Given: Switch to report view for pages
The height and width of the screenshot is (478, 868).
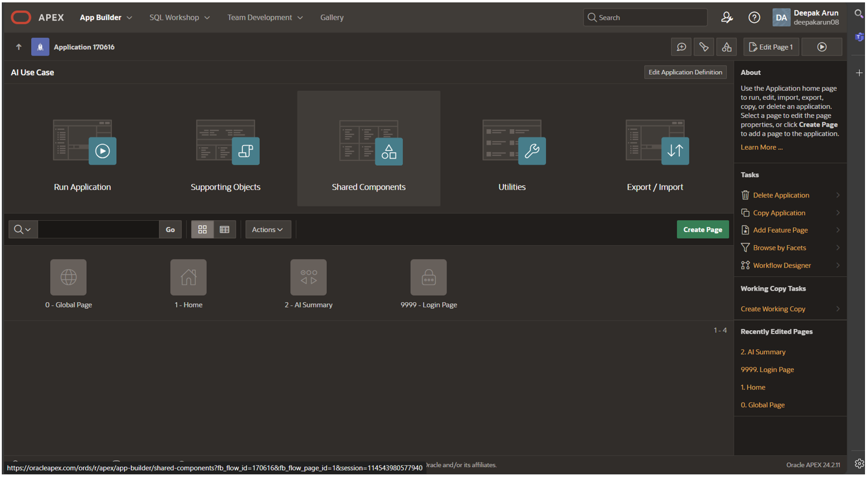Looking at the screenshot, I should tap(224, 229).
